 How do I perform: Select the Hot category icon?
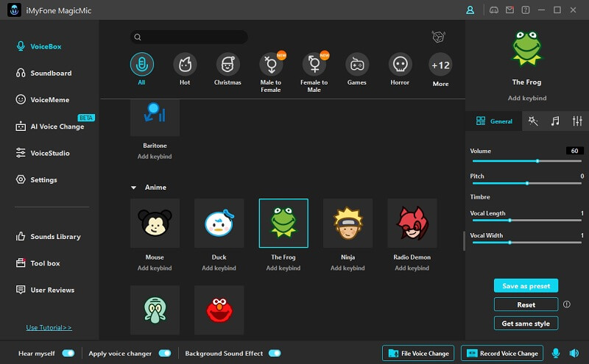tap(185, 65)
